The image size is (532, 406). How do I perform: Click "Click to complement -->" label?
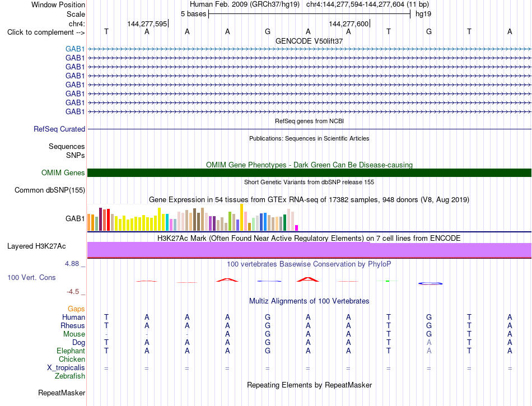click(46, 32)
